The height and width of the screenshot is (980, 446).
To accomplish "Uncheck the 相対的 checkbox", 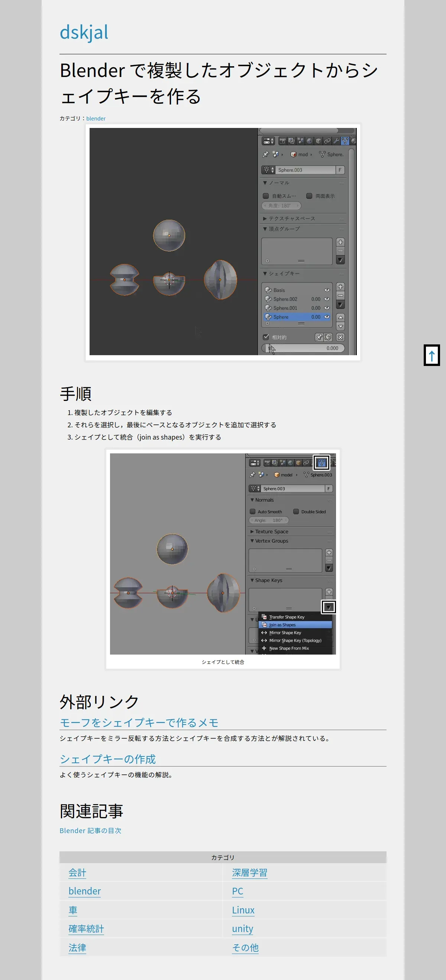I will [x=266, y=337].
